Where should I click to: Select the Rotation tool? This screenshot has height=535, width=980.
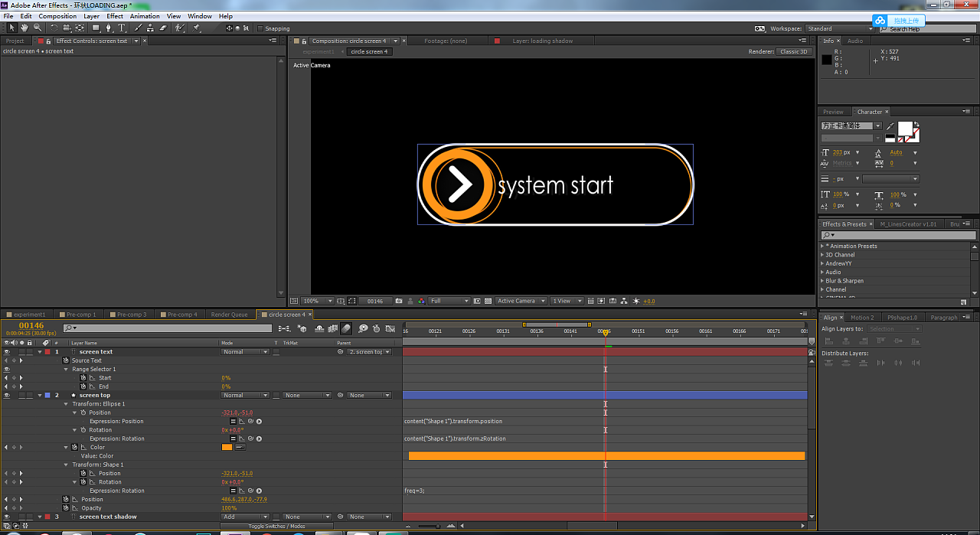click(54, 28)
